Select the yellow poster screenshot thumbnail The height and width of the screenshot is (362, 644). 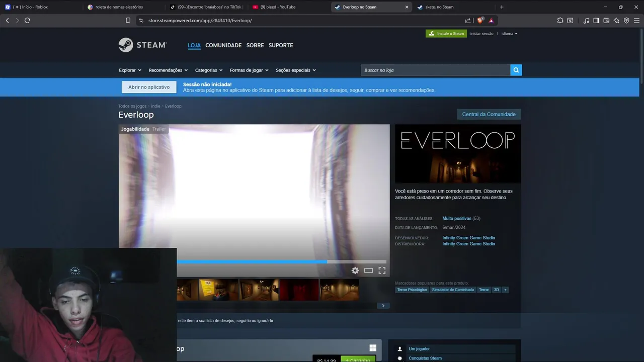[218, 290]
